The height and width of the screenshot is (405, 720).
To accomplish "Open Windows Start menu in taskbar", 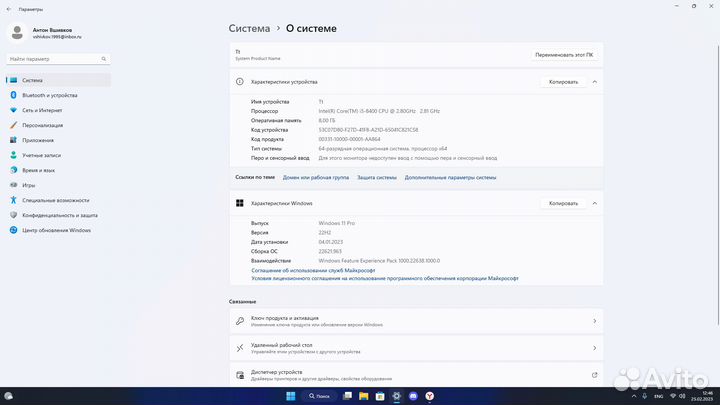I will pos(291,396).
